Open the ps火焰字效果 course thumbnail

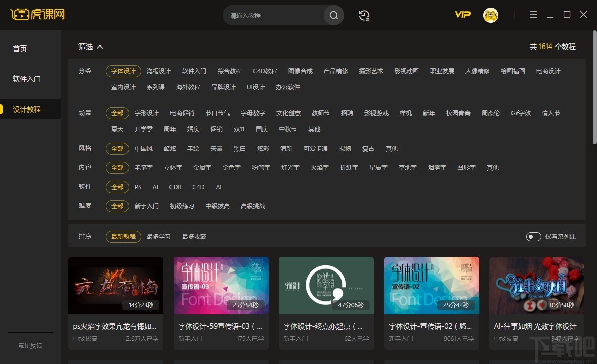115,286
